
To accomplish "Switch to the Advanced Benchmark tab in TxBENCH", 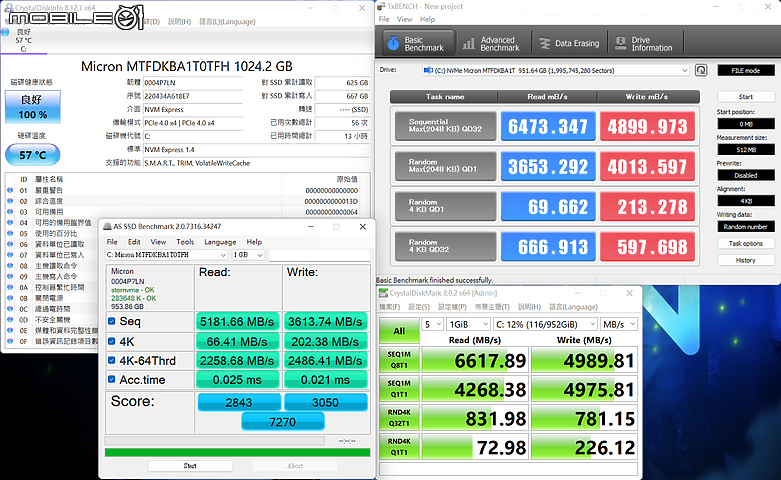I will (492, 43).
